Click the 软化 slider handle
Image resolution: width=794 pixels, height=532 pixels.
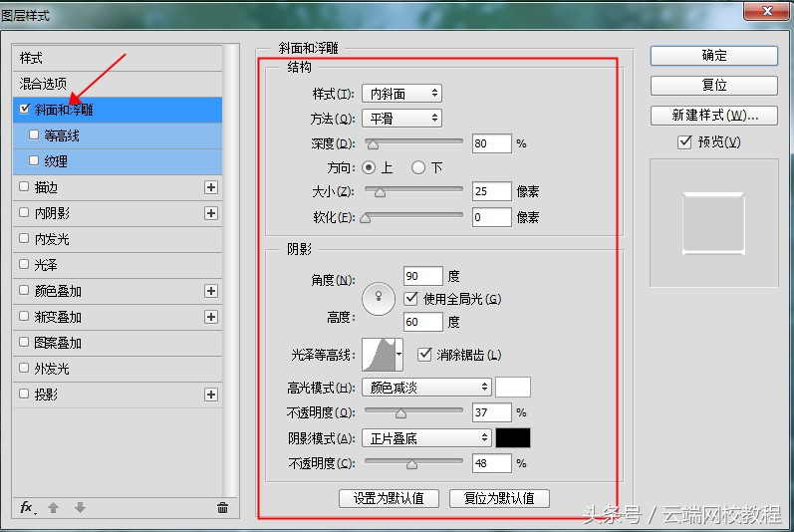365,218
